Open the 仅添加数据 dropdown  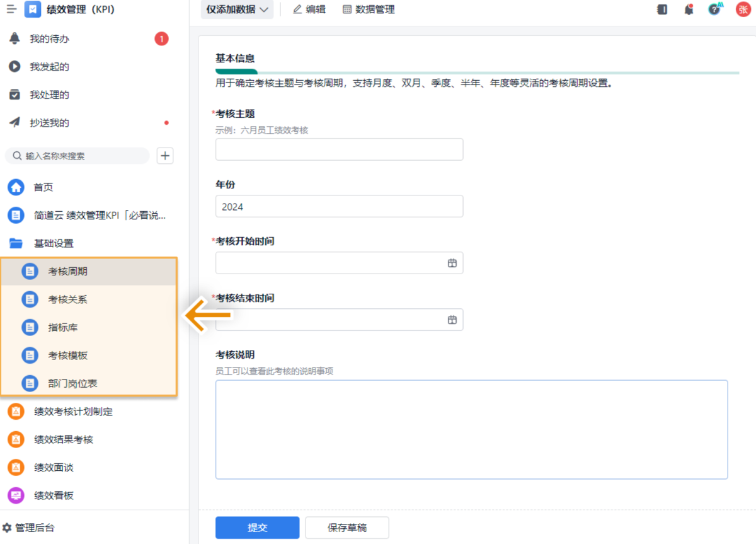tap(237, 9)
